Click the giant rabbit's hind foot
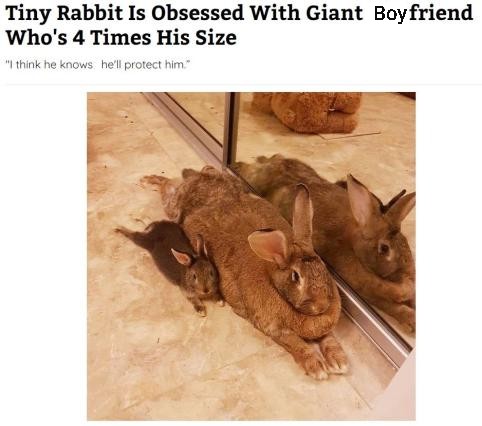This screenshot has height=426, width=482. pyautogui.click(x=157, y=183)
